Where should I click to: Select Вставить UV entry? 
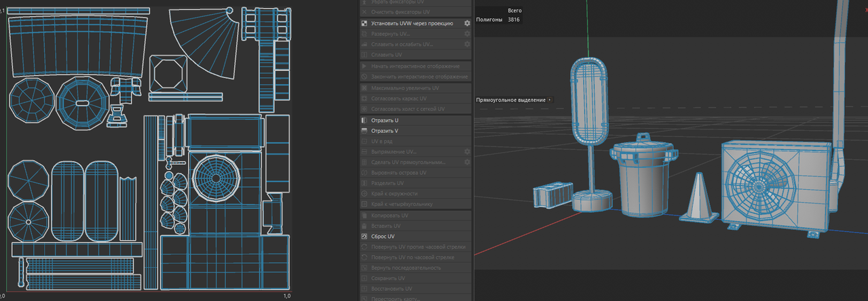coord(415,226)
